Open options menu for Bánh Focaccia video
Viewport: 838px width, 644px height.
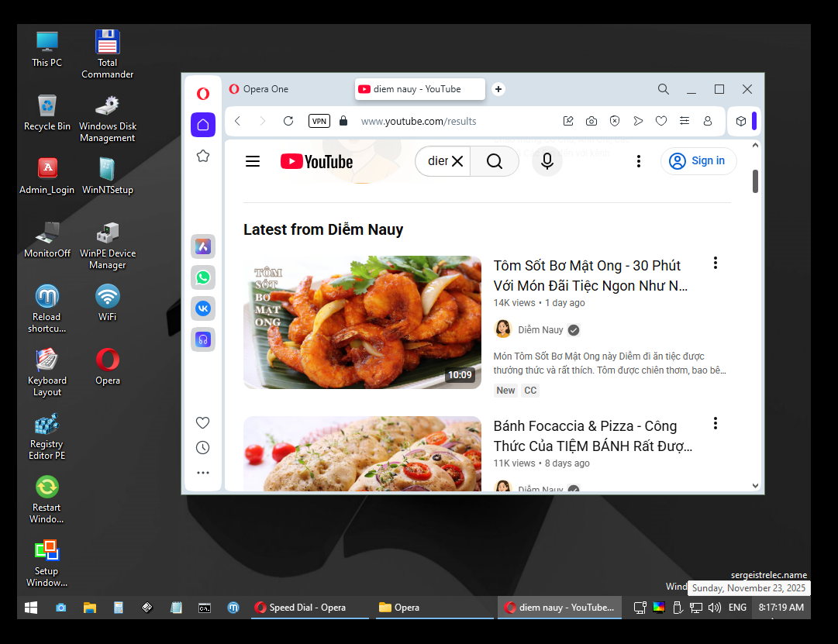[x=715, y=423]
